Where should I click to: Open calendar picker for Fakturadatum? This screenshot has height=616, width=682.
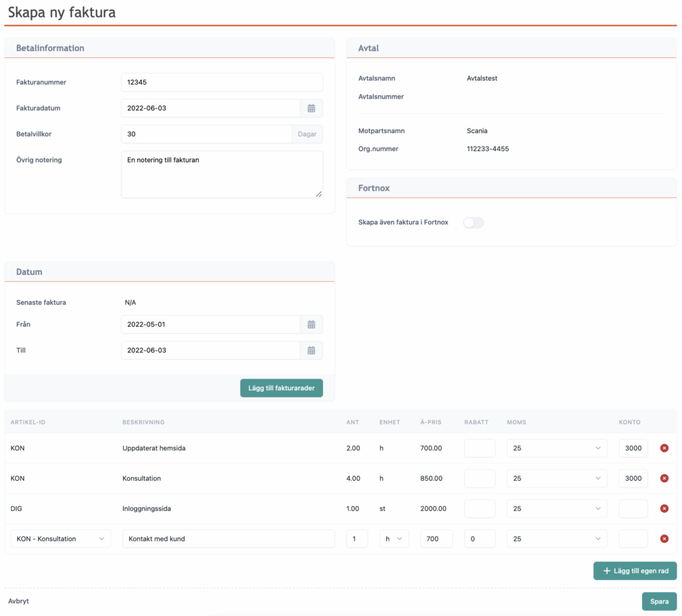[311, 108]
